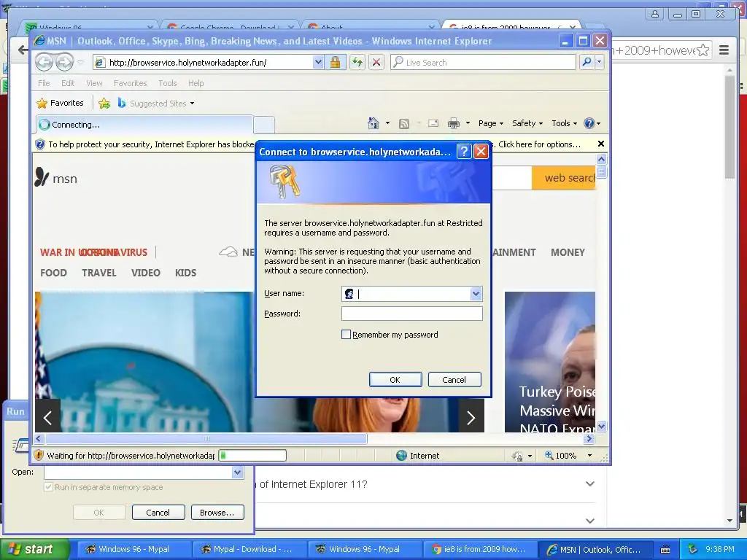Open the File menu
Screen dimensions: 747x560
pyautogui.click(x=44, y=83)
